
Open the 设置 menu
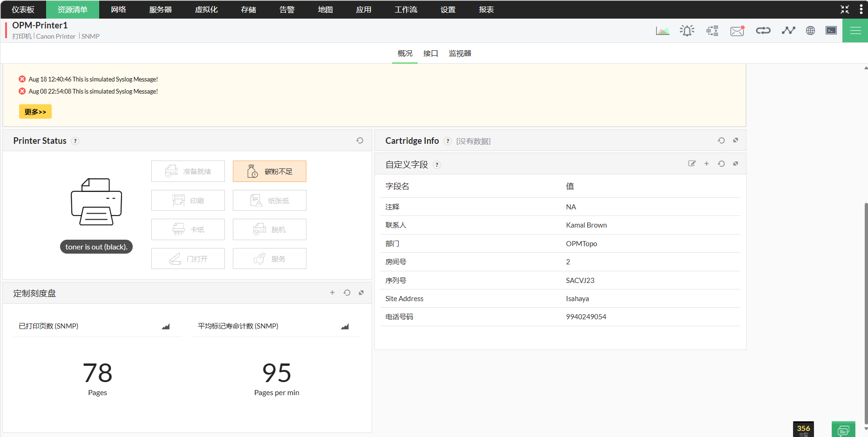[447, 9]
